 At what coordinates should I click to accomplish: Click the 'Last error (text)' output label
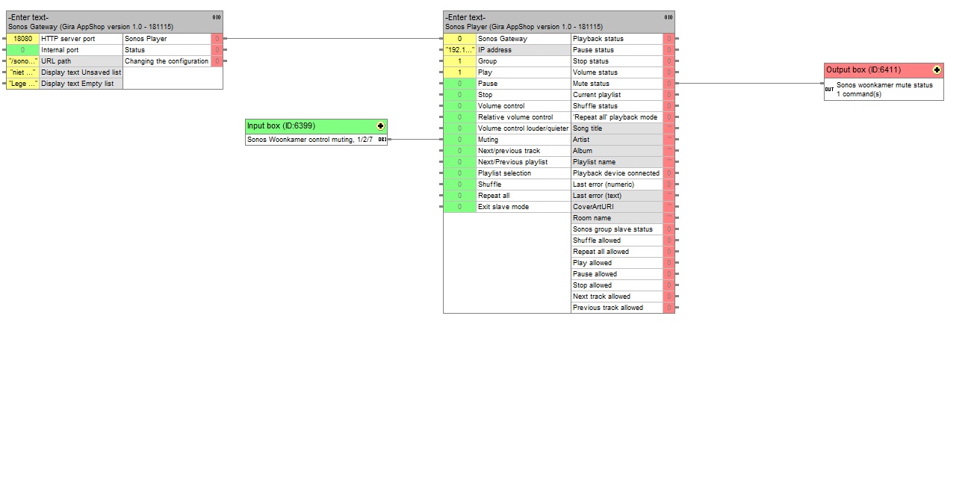tap(597, 196)
